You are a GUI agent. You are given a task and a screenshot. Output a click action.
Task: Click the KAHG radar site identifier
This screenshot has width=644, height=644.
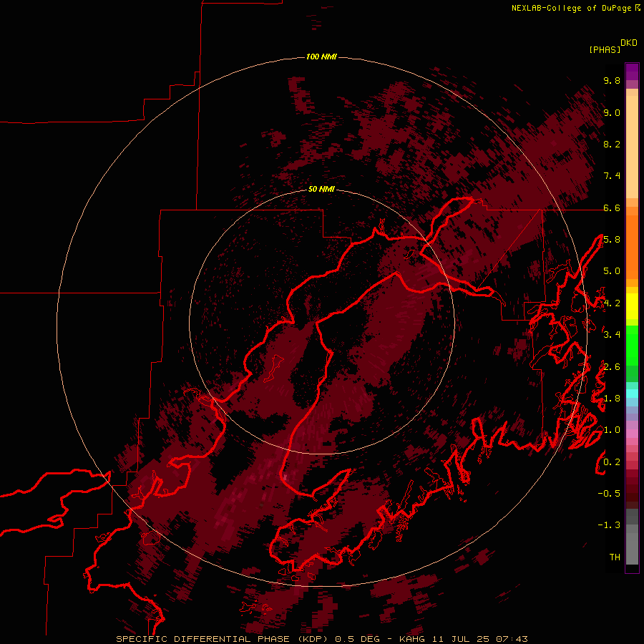(x=411, y=639)
